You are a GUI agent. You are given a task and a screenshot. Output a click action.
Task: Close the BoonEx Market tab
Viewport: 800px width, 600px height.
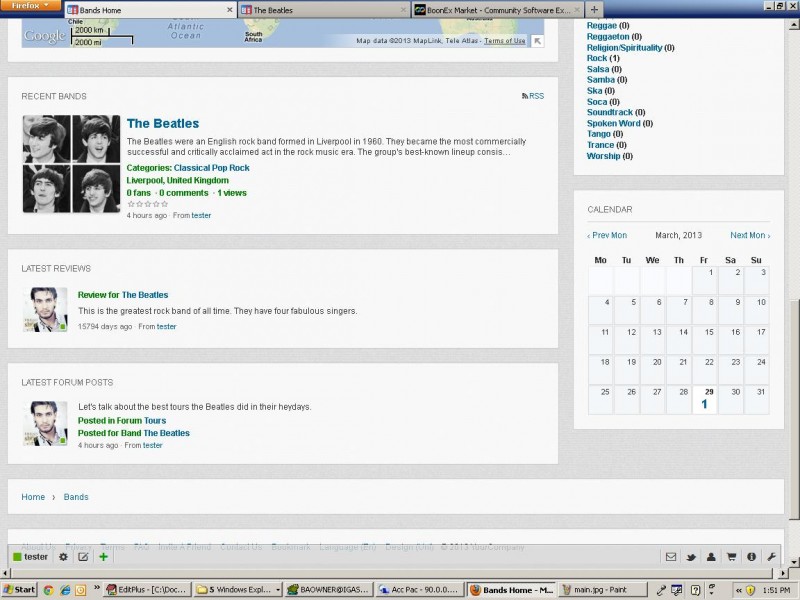pos(577,10)
